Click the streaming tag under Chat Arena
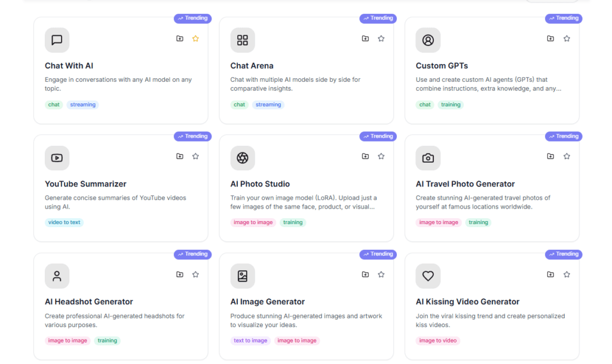This screenshot has width=612, height=364. (268, 104)
